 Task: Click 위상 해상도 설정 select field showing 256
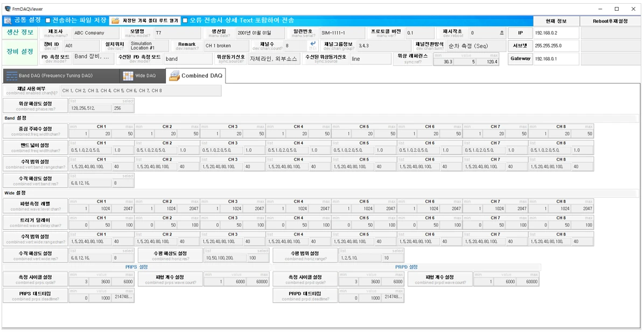click(123, 108)
